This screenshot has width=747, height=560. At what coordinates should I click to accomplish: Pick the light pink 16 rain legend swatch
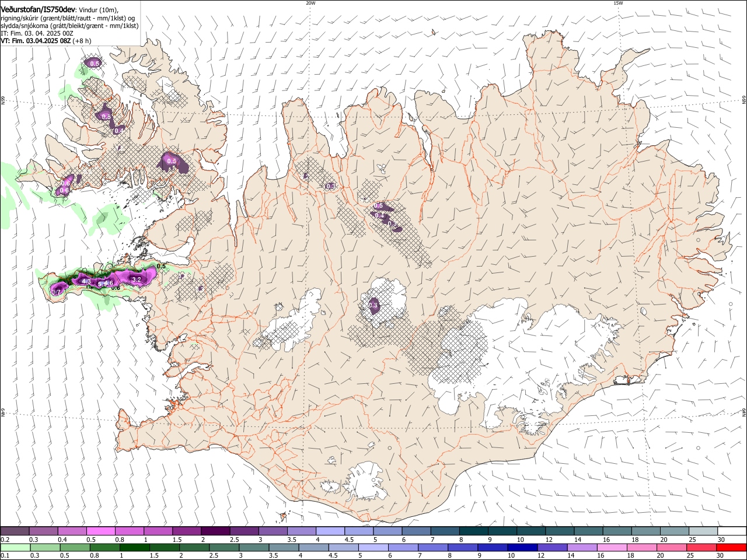tap(612, 547)
